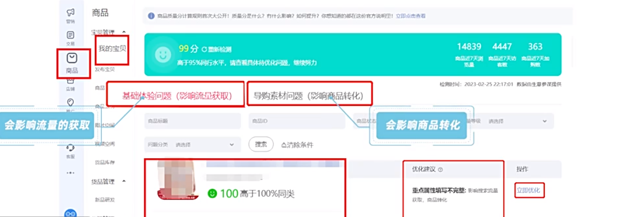Click the 高于100%同类 text
The height and width of the screenshot is (217, 644).
(x=268, y=193)
